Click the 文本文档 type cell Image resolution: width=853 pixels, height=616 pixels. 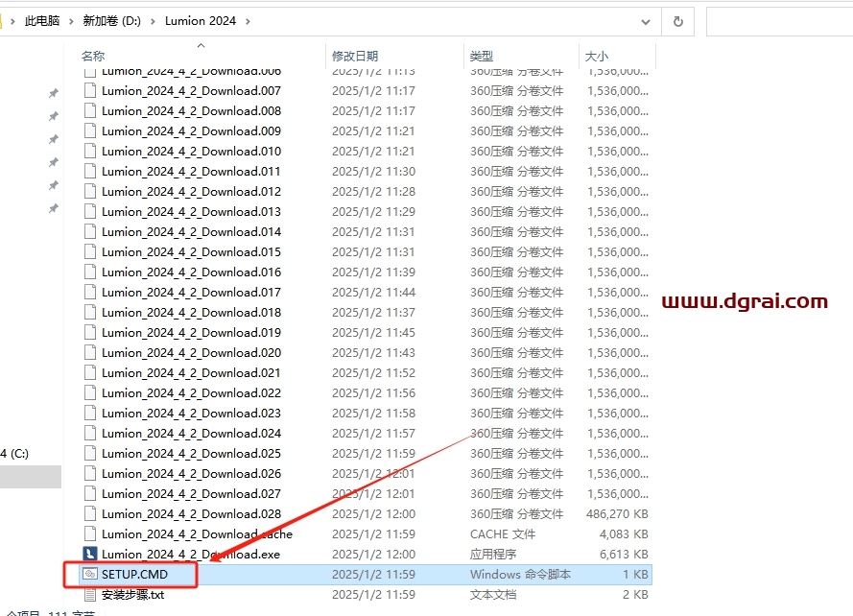coord(493,595)
